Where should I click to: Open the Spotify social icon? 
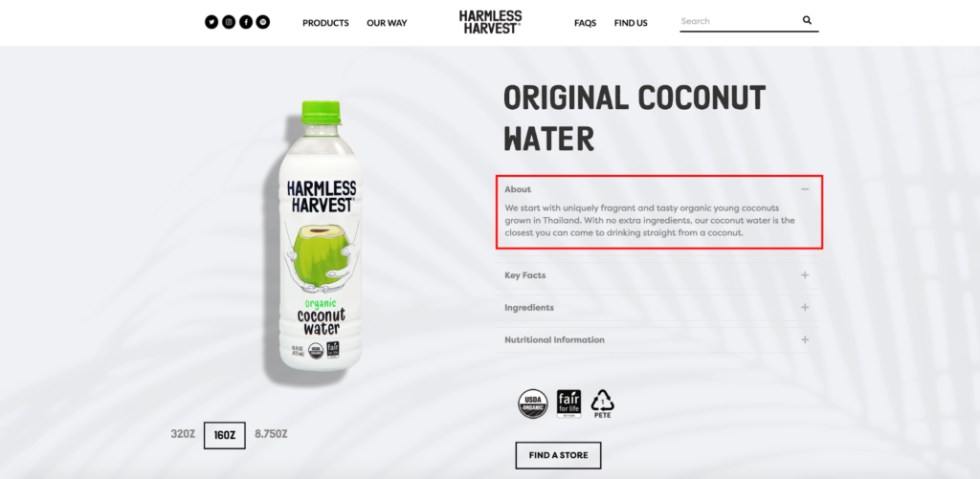point(263,23)
